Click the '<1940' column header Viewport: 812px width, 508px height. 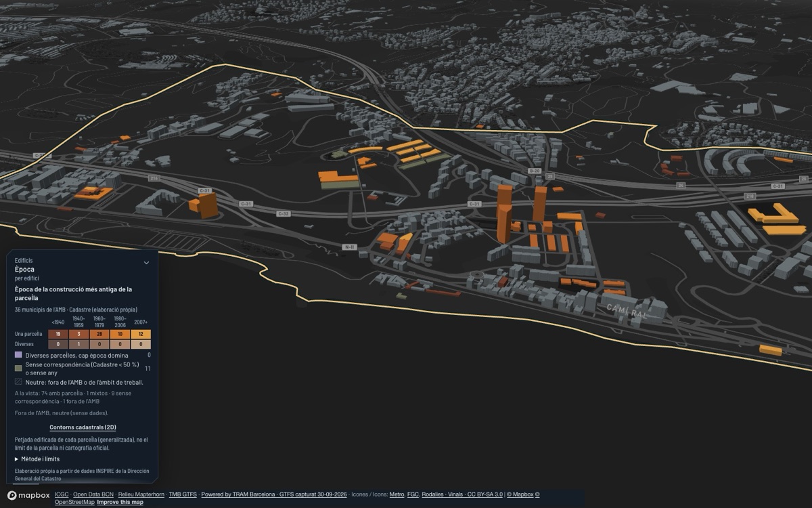(58, 322)
